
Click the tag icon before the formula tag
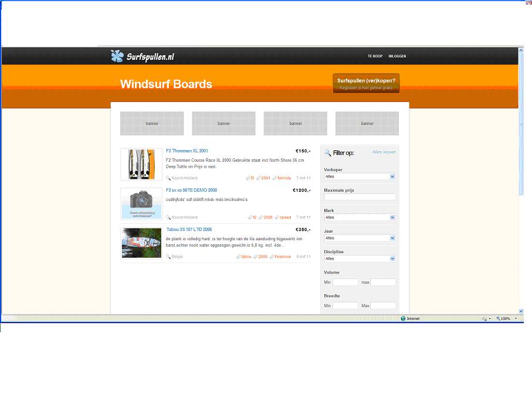pos(275,178)
